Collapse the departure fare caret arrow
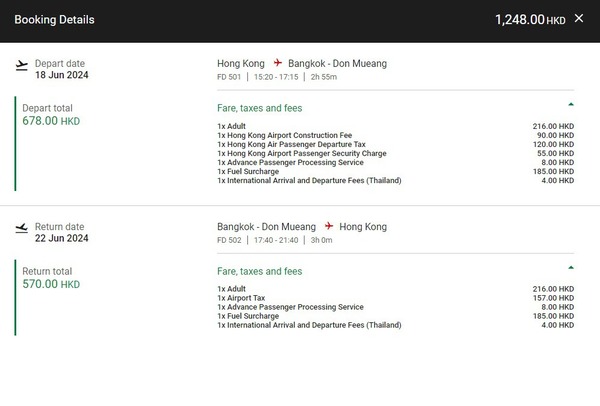 [571, 104]
